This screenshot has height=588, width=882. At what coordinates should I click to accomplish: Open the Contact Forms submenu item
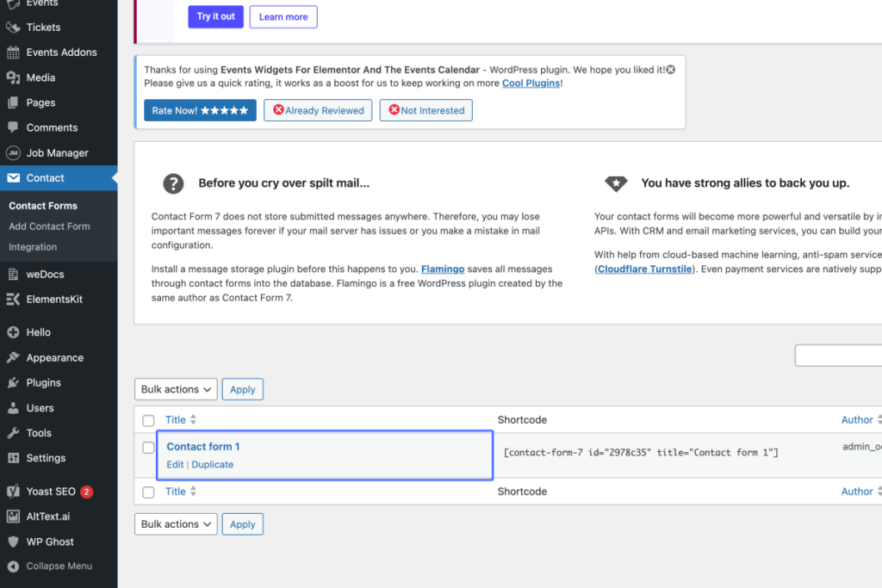(43, 206)
